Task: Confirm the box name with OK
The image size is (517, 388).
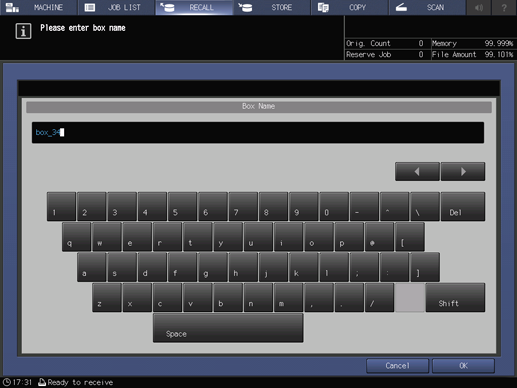Action: pyautogui.click(x=463, y=366)
